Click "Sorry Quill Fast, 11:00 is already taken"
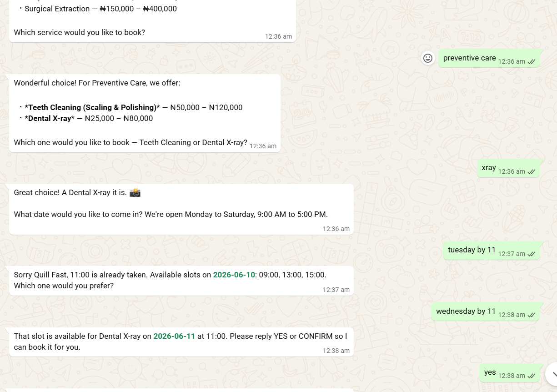 click(x=81, y=275)
